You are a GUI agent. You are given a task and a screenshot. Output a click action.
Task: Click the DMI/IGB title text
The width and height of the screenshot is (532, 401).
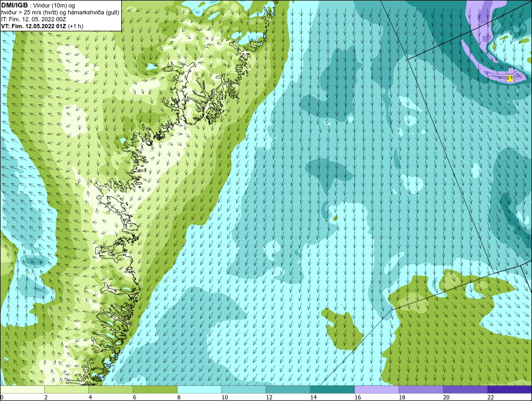coord(14,5)
